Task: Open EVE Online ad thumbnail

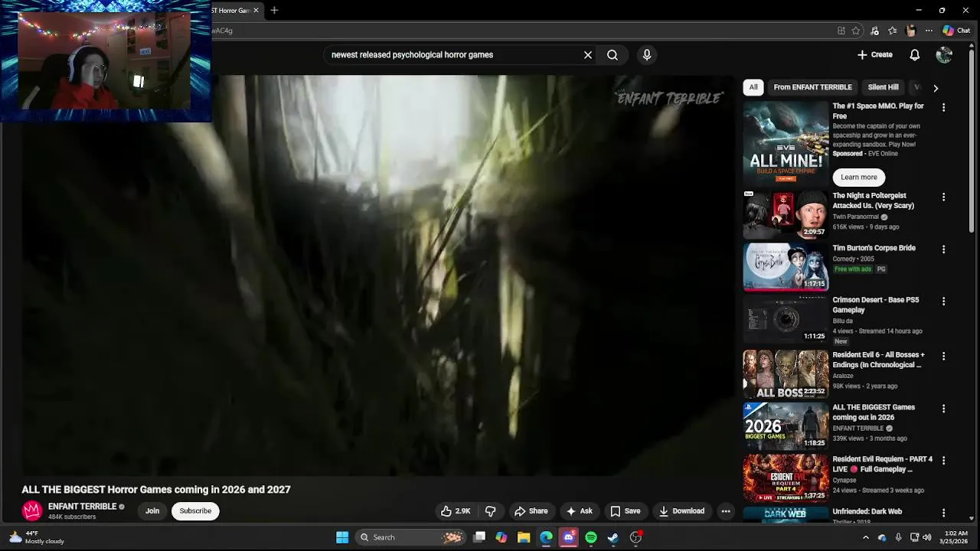Action: [786, 144]
